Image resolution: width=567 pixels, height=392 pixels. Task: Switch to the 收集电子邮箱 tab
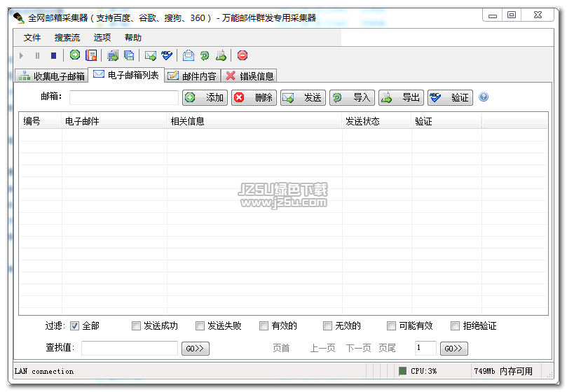pos(52,76)
